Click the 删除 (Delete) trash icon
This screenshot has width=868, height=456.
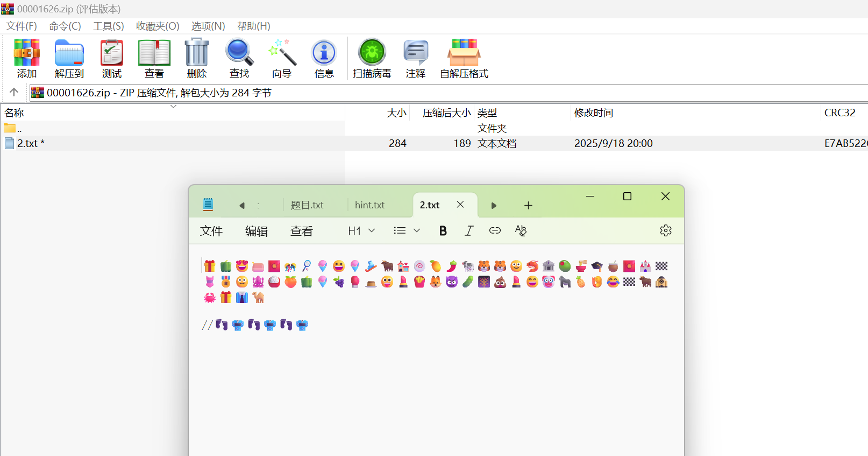(x=197, y=58)
